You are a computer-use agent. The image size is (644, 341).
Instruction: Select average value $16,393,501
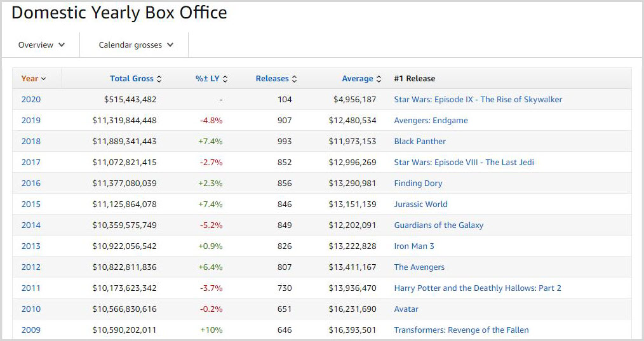pyautogui.click(x=352, y=330)
